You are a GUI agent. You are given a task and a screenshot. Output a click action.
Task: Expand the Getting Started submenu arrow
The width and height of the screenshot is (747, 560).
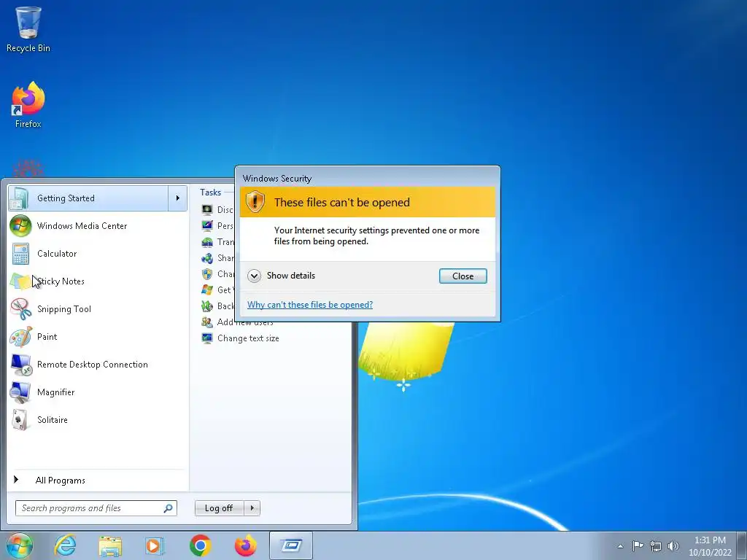[x=178, y=198]
